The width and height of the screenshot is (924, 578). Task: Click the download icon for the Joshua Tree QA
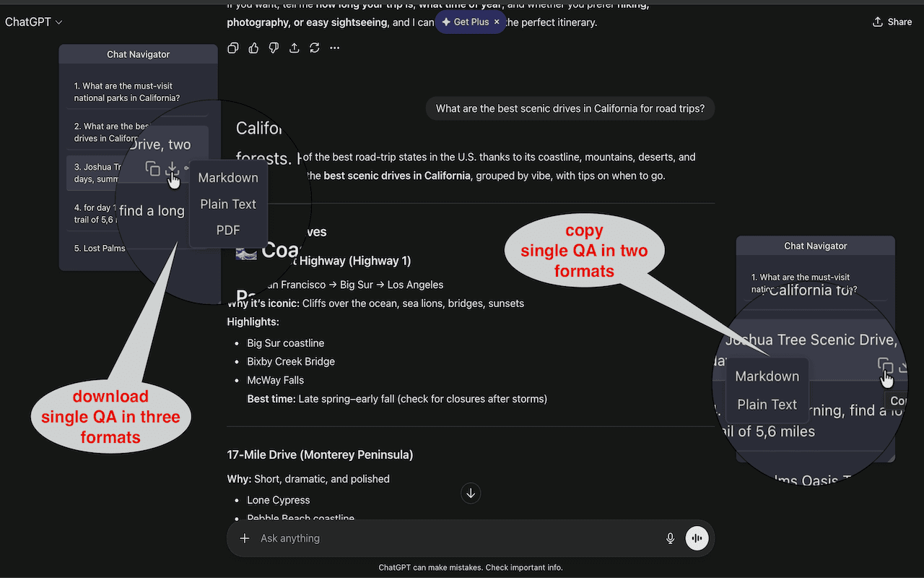coord(172,169)
